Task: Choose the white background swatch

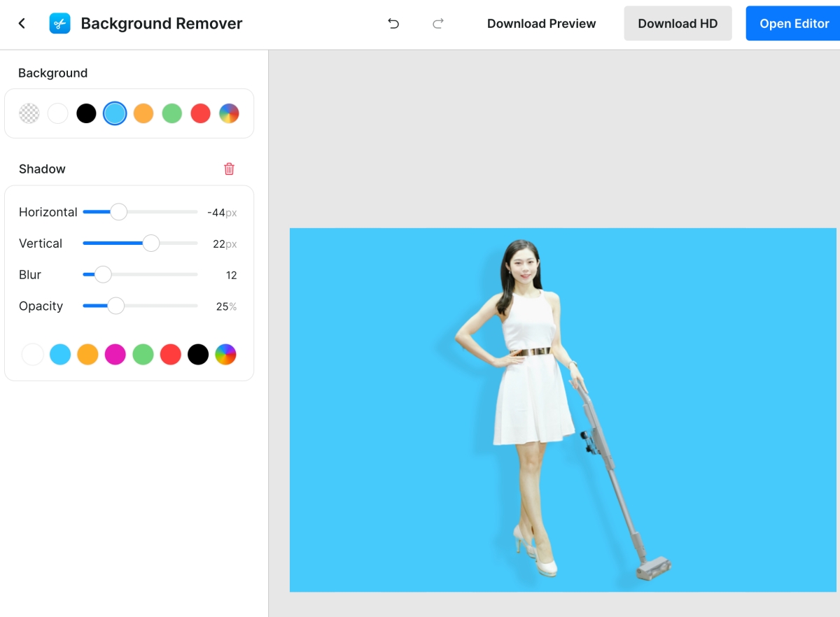Action: click(58, 113)
